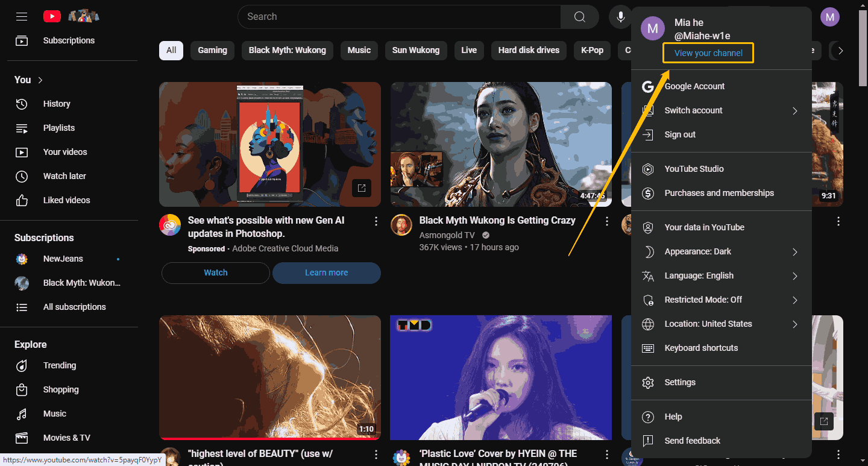This screenshot has width=868, height=466.
Task: Select the Sun Wukong chip
Action: (x=416, y=50)
